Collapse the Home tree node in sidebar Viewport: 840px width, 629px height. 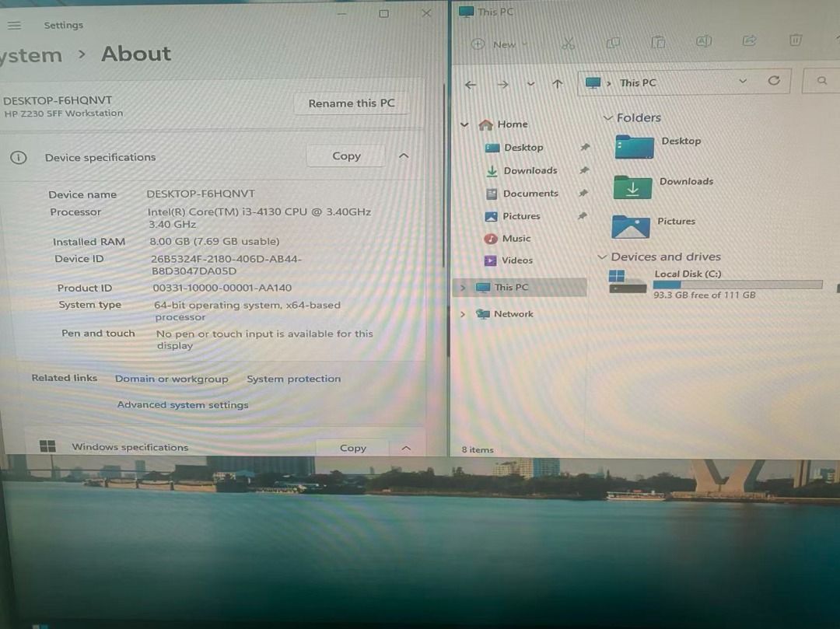coord(464,124)
